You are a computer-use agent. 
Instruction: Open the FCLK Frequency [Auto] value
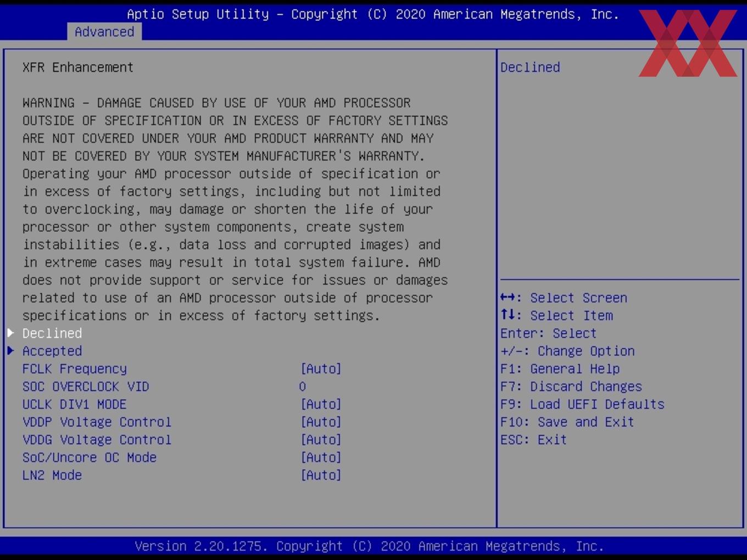(321, 368)
